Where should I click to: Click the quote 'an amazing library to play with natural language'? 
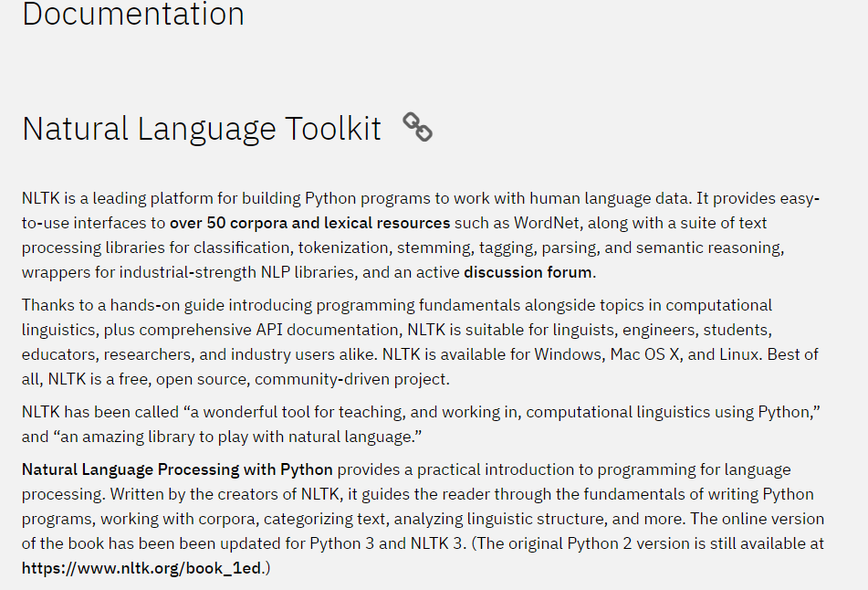tap(237, 437)
